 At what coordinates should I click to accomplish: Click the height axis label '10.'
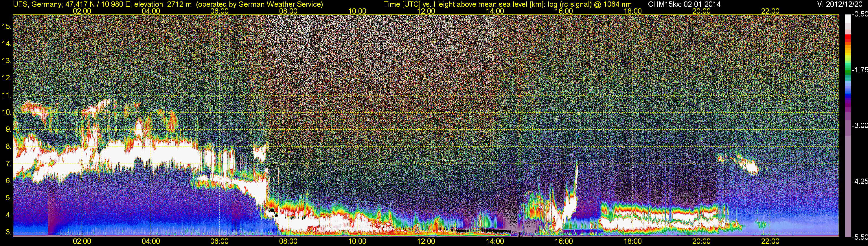coord(7,112)
